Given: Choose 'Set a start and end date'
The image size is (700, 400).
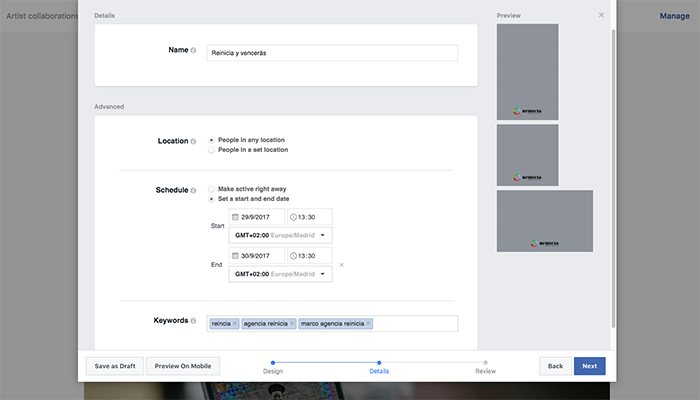Looking at the screenshot, I should point(212,199).
